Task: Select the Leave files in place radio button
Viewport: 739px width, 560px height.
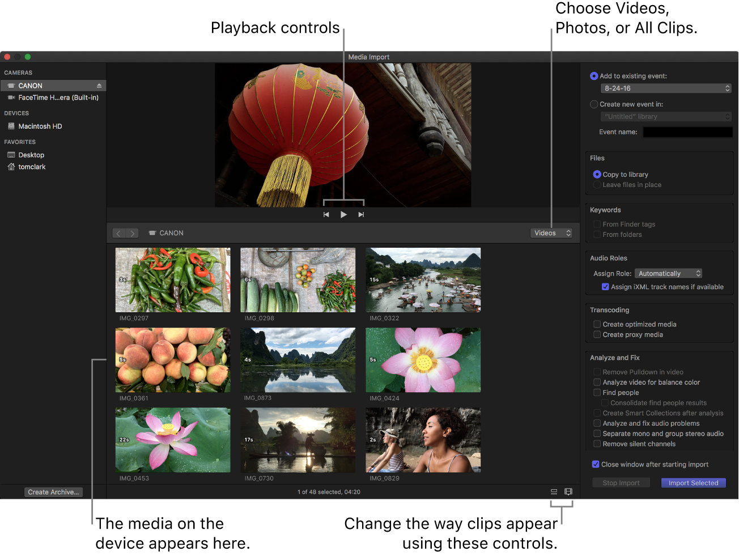Action: pyautogui.click(x=596, y=185)
